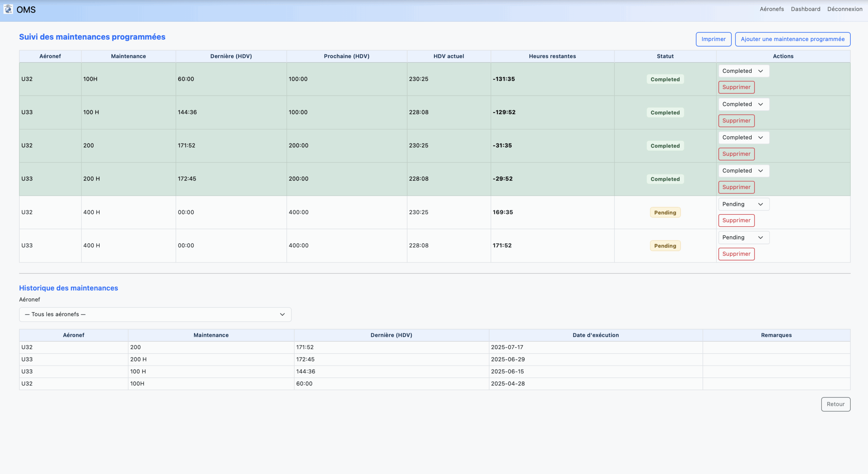The height and width of the screenshot is (474, 868).
Task: Click the Date d'exécution column header
Action: [595, 335]
